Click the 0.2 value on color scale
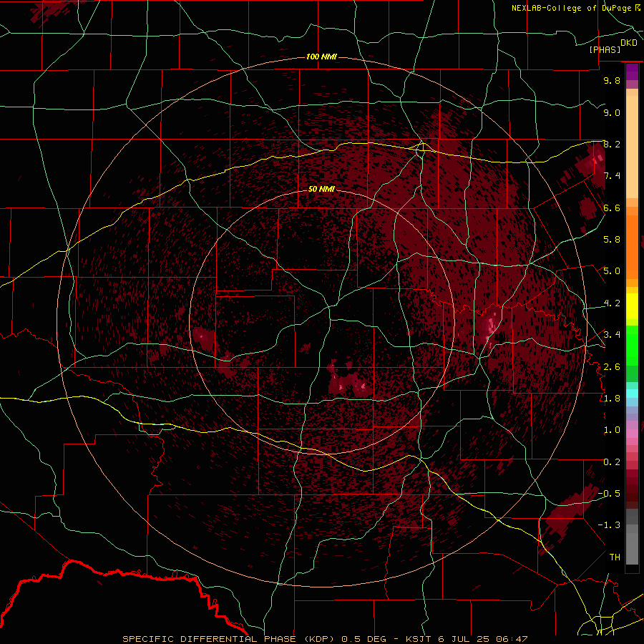The image size is (644, 644). pos(612,462)
